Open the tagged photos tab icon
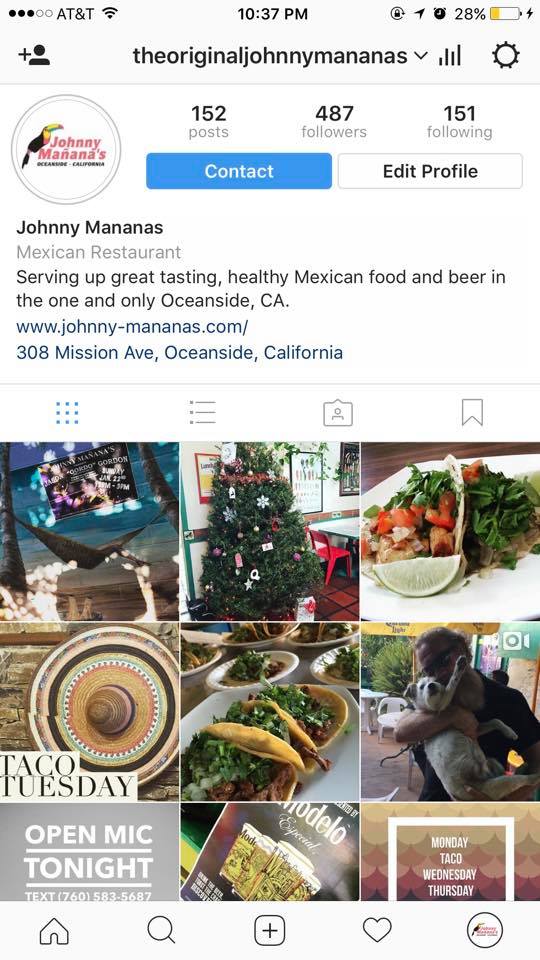This screenshot has height=960, width=540. point(338,413)
